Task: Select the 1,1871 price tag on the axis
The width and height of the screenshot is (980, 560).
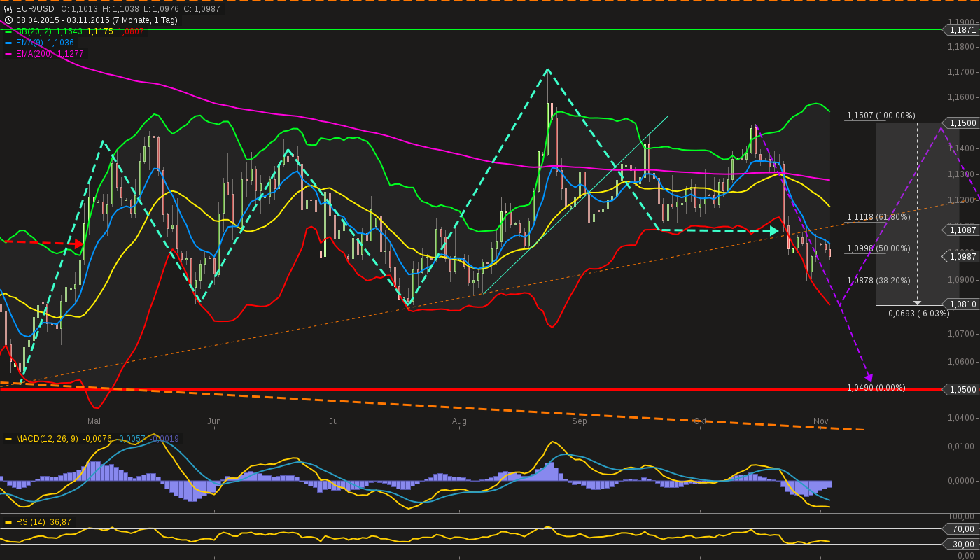Action: tap(962, 30)
